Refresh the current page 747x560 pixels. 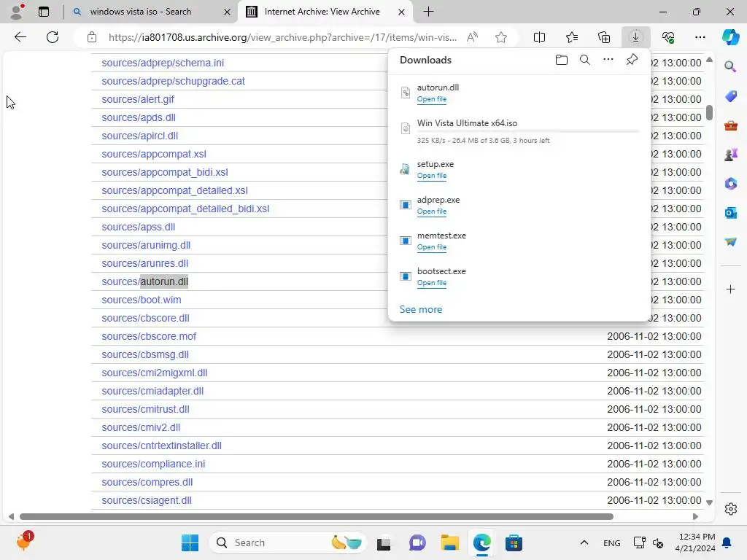coord(53,37)
